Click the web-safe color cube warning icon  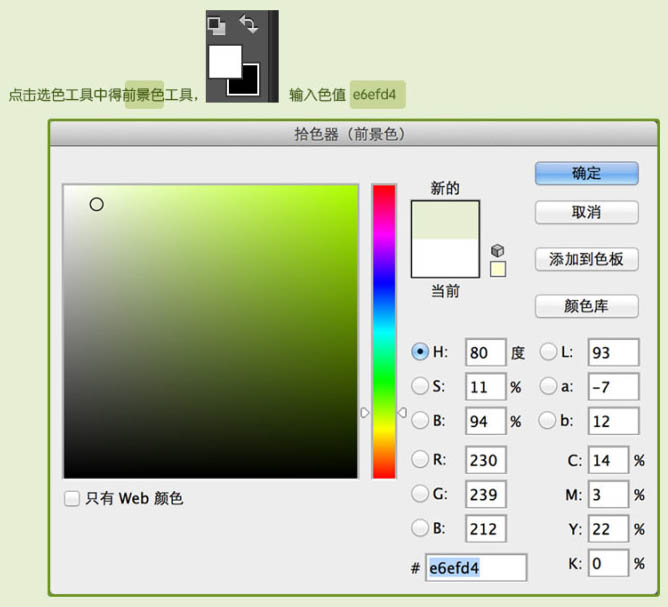(x=498, y=250)
